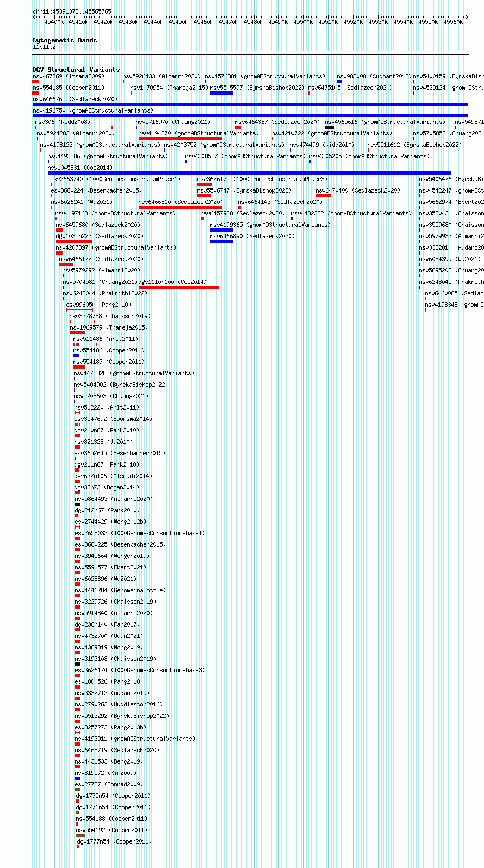484x868 pixels.
Task: Click red bar under esv3626175 label
Action: 204,184
